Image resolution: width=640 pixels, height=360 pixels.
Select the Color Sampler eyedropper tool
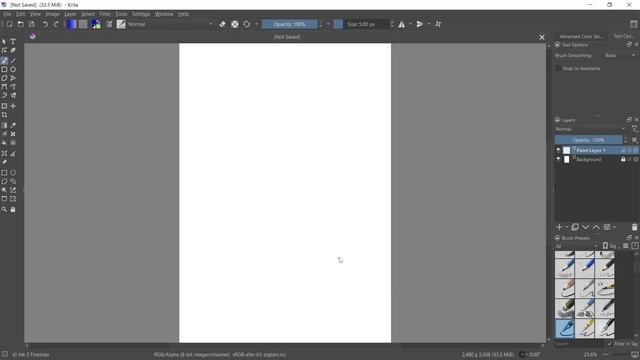13,125
